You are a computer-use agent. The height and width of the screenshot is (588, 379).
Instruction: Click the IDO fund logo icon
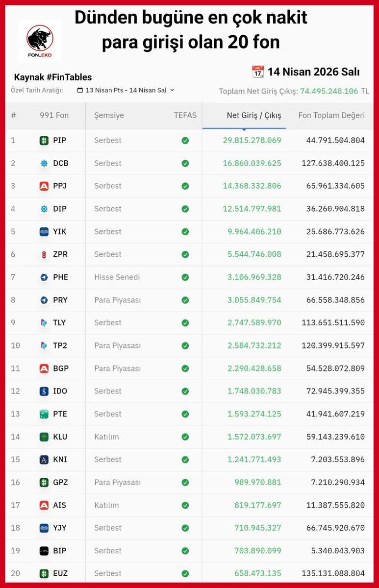pyautogui.click(x=44, y=391)
